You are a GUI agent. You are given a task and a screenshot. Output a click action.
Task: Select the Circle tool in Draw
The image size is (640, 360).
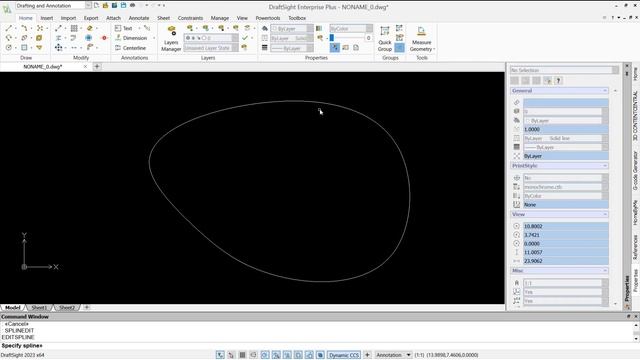coord(9,48)
